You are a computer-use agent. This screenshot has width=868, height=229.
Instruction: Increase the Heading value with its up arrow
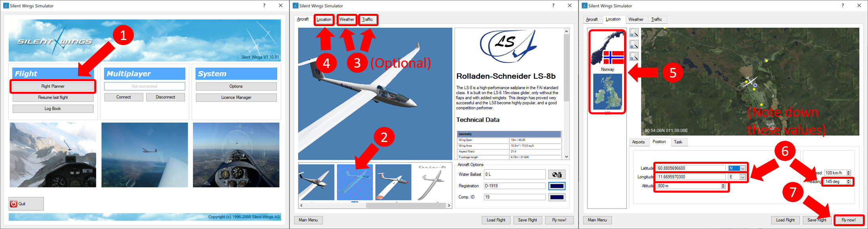(848, 180)
